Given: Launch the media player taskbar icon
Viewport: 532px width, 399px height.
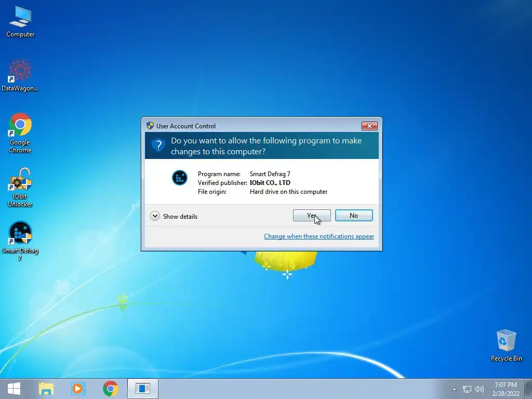Looking at the screenshot, I should (78, 389).
